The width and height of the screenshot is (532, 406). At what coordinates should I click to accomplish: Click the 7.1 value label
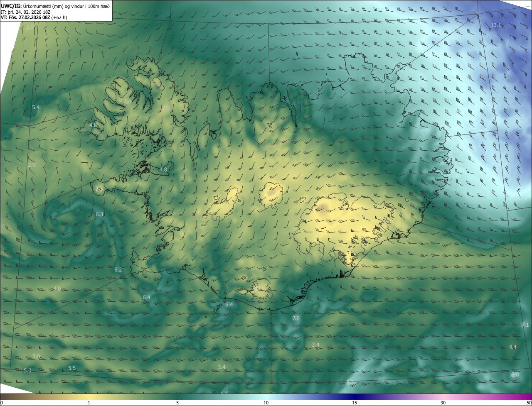click(525, 325)
